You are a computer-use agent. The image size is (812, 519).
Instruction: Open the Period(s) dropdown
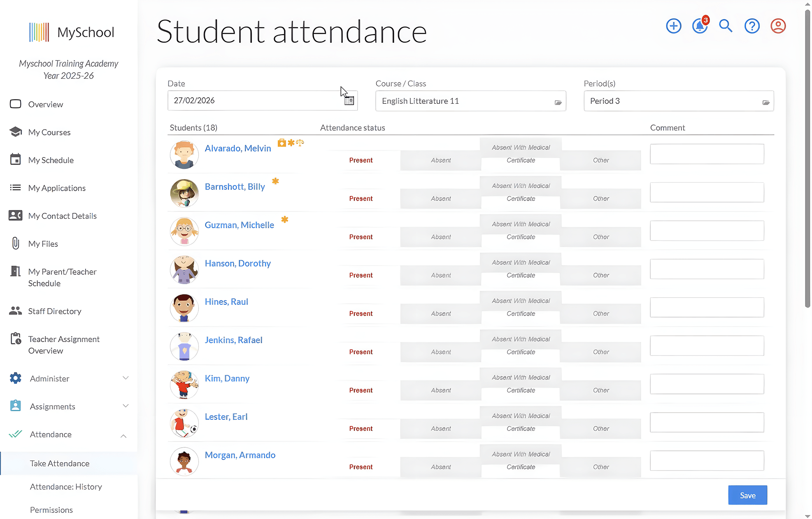point(678,101)
